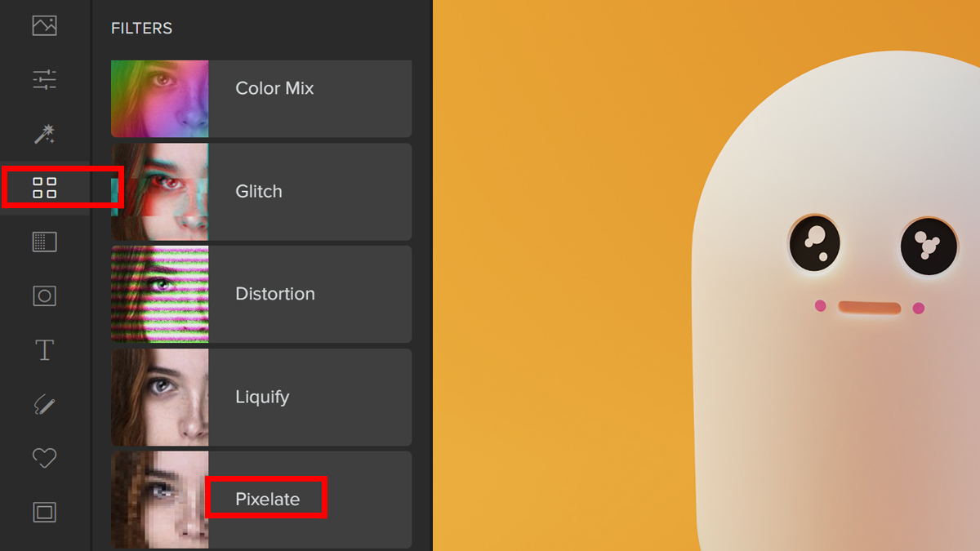Open the vignette circle tool
Viewport: 980px width, 551px height.
tap(44, 295)
